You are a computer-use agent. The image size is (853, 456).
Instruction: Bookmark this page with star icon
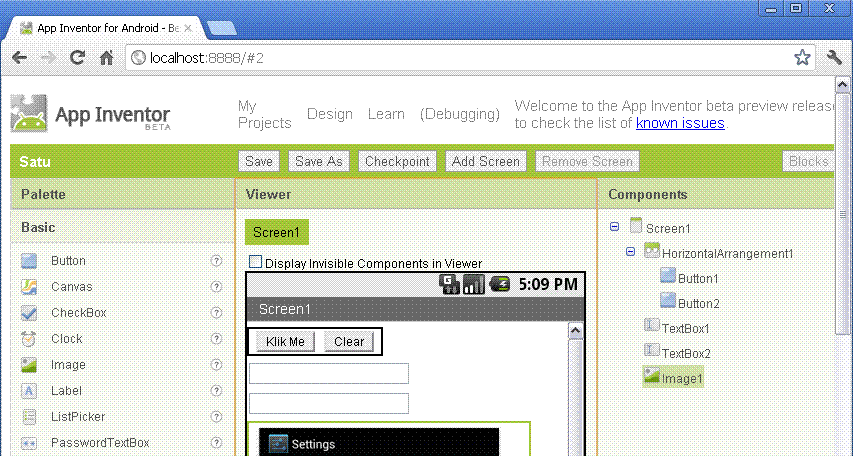802,57
